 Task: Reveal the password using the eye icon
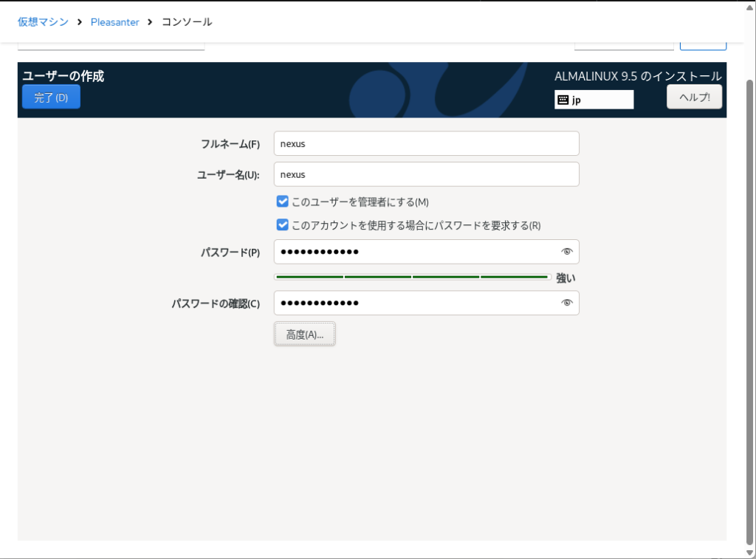(x=566, y=252)
